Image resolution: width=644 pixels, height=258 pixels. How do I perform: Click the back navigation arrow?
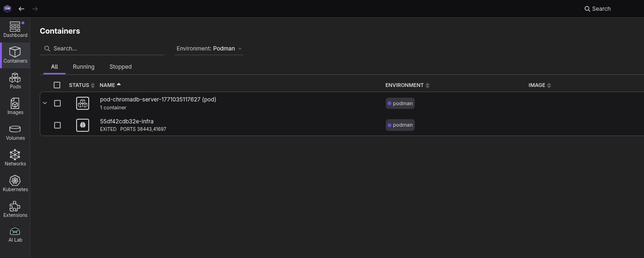[x=21, y=9]
